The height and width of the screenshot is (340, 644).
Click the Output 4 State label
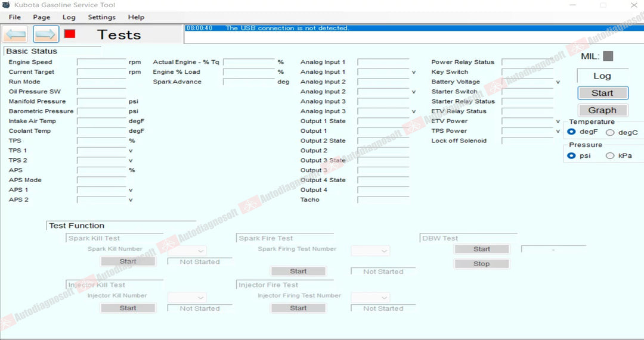click(323, 180)
